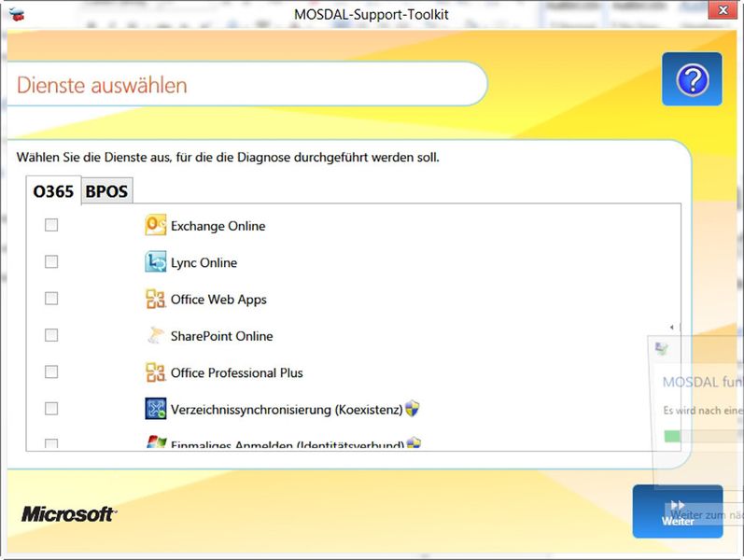Image resolution: width=744 pixels, height=560 pixels.
Task: Click the Einmaliges Anmelden Windows flag icon
Action: tap(156, 441)
